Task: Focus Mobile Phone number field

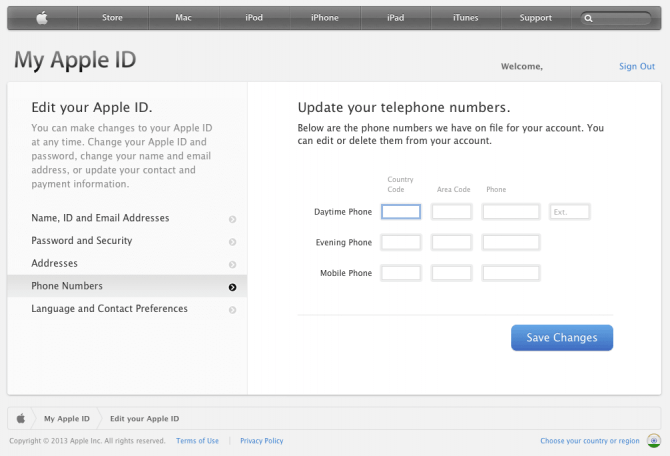Action: click(511, 273)
